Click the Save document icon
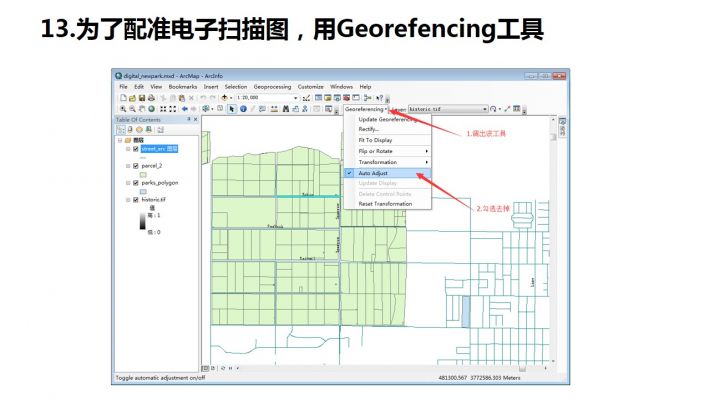The width and height of the screenshot is (710, 399). pos(142,98)
